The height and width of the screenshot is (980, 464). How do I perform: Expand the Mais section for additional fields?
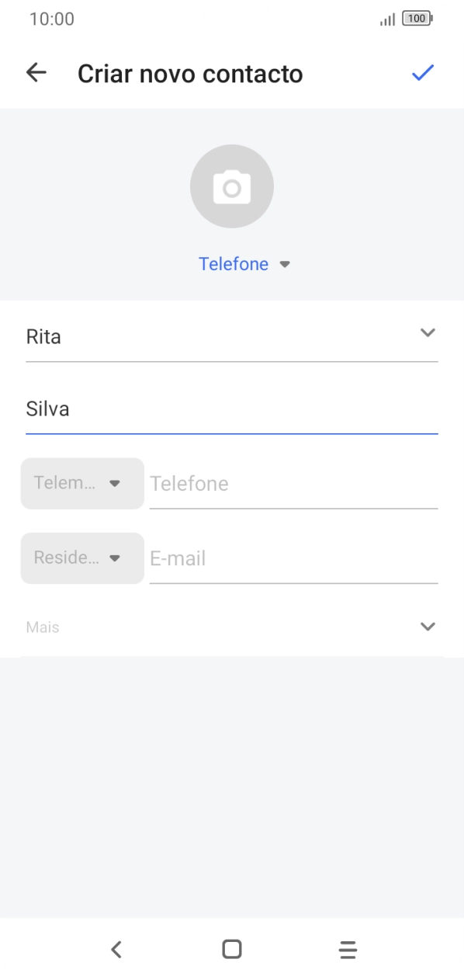[x=428, y=626]
